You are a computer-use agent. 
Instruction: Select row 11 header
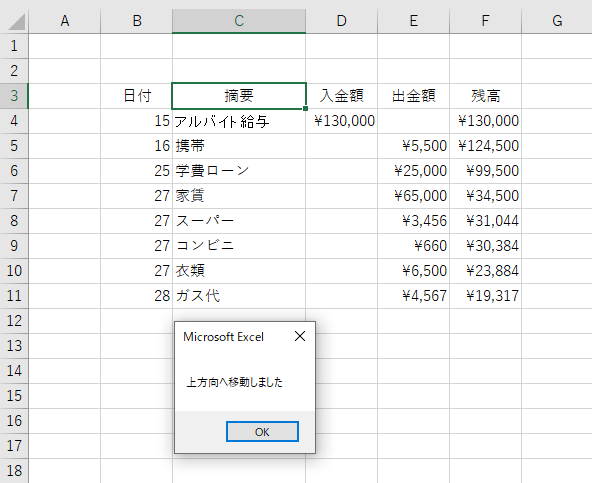pyautogui.click(x=14, y=296)
